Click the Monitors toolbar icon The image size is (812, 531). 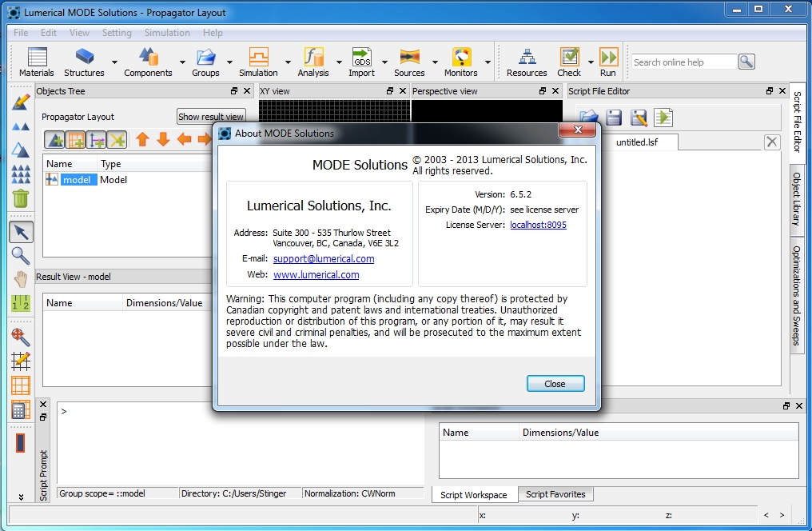pyautogui.click(x=461, y=57)
